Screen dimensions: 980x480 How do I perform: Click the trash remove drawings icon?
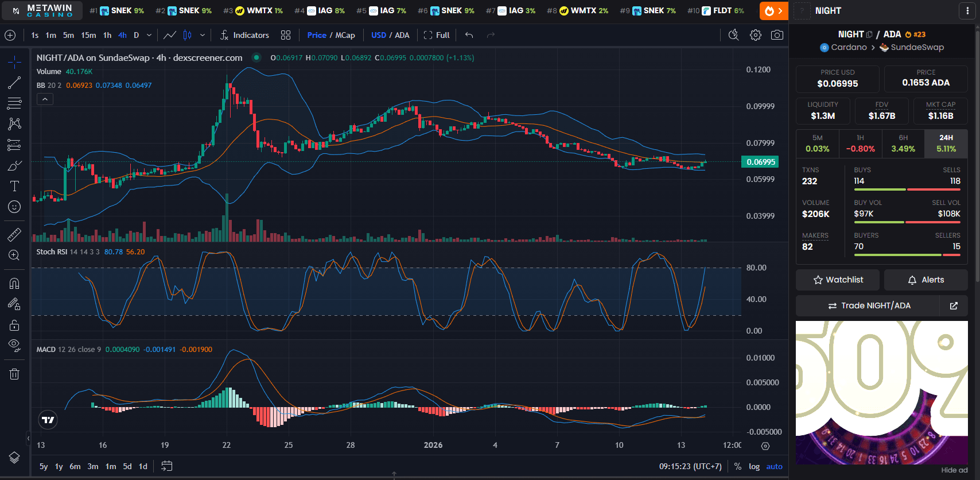click(x=14, y=374)
